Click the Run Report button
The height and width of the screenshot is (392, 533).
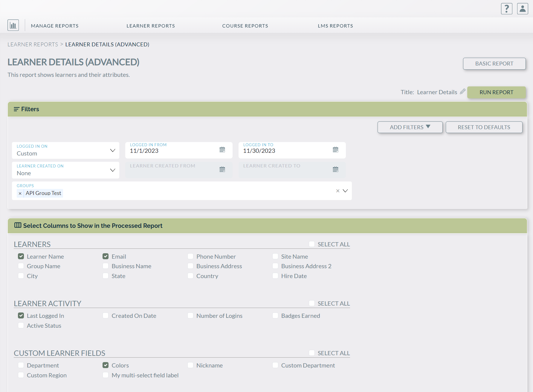496,92
